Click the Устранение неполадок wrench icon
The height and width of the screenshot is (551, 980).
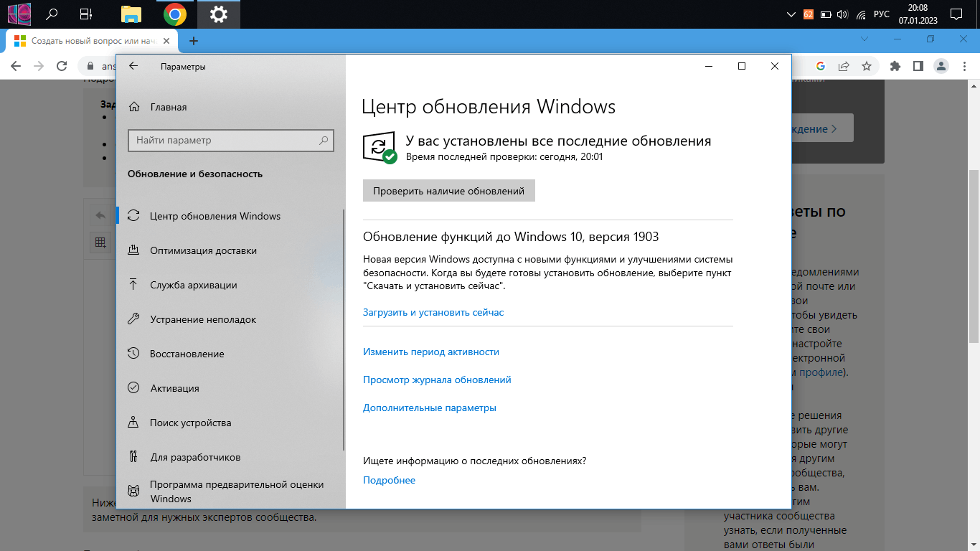point(133,319)
